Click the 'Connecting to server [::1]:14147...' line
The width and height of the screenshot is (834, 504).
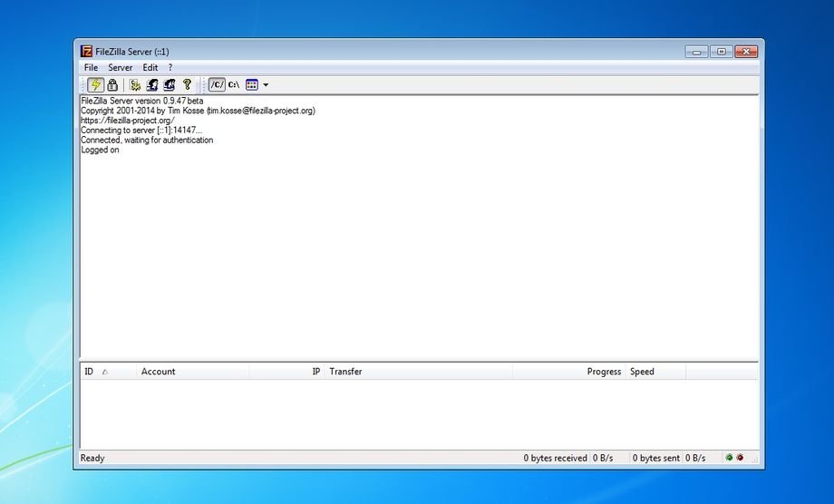point(141,131)
